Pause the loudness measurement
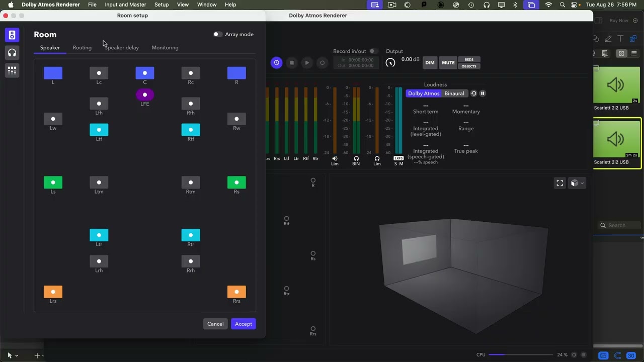The height and width of the screenshot is (362, 644). (482, 94)
